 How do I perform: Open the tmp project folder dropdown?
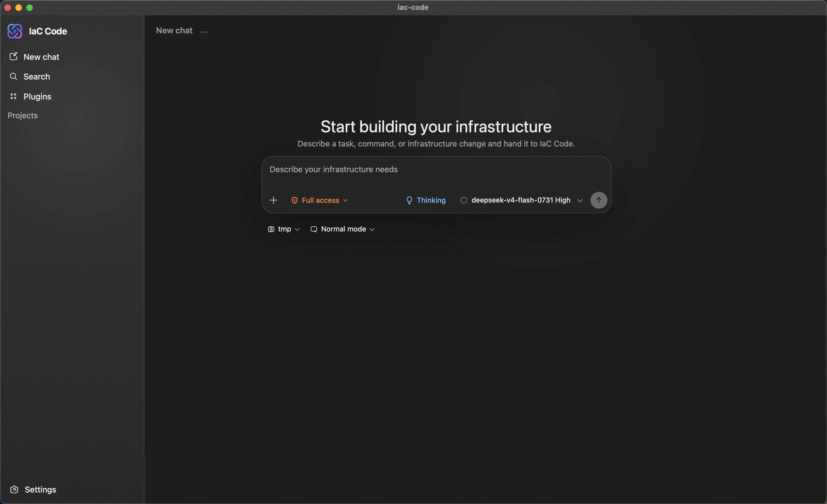coord(284,229)
